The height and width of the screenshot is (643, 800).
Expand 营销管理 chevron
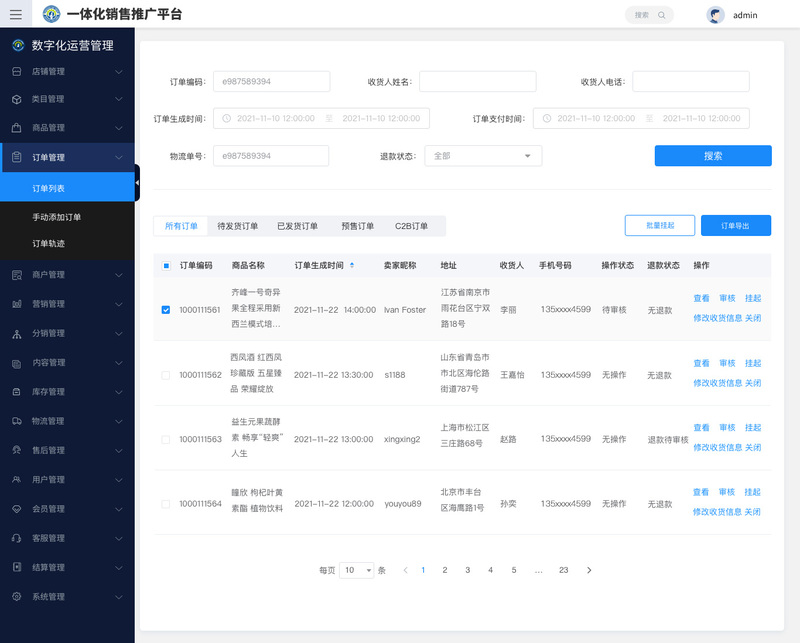[118, 304]
